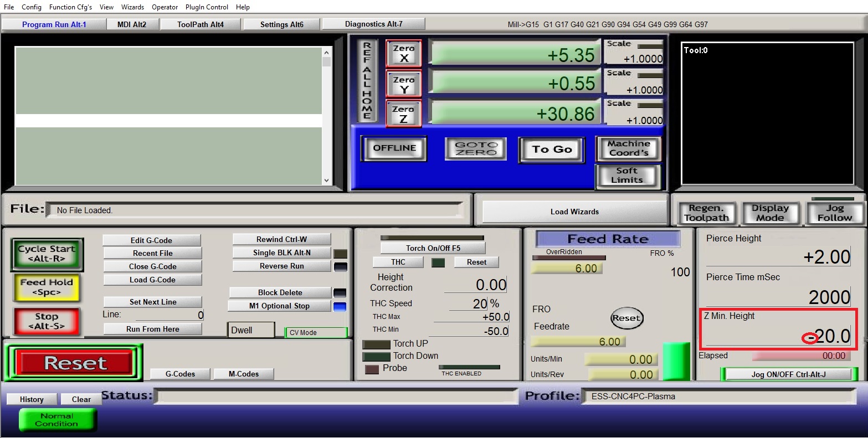Switch DROs to Machine Coord's
This screenshot has height=438, width=868.
pos(628,148)
